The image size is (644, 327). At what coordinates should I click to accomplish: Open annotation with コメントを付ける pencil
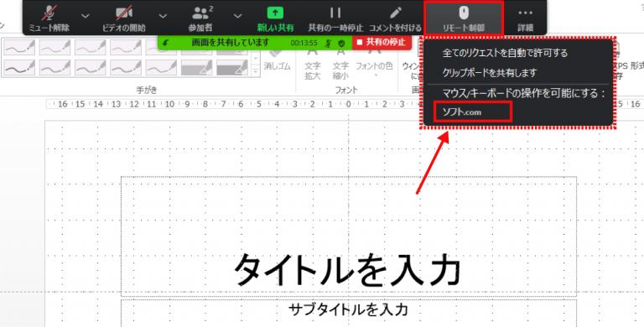point(395,18)
